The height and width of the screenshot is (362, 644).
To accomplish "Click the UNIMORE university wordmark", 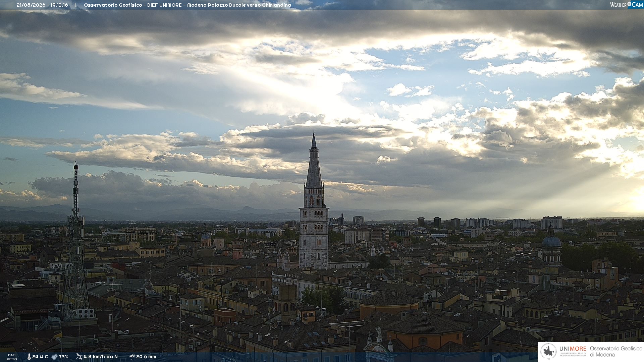I will [x=573, y=351].
